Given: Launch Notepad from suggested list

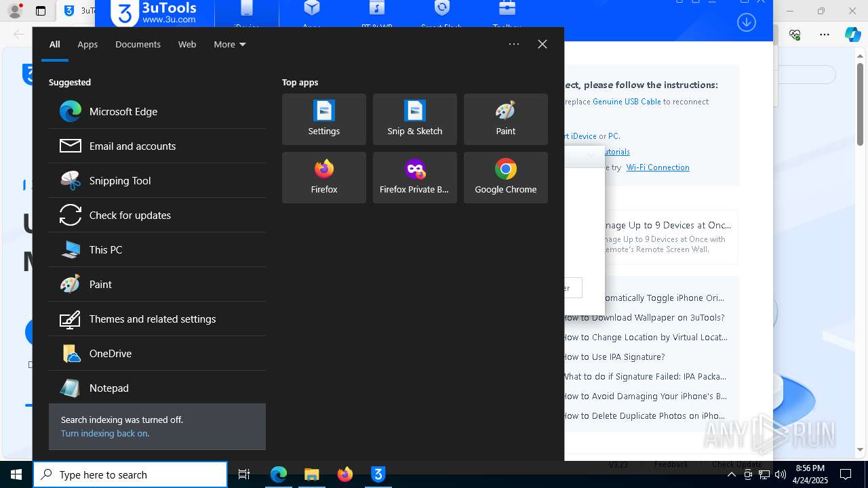Looking at the screenshot, I should tap(157, 388).
